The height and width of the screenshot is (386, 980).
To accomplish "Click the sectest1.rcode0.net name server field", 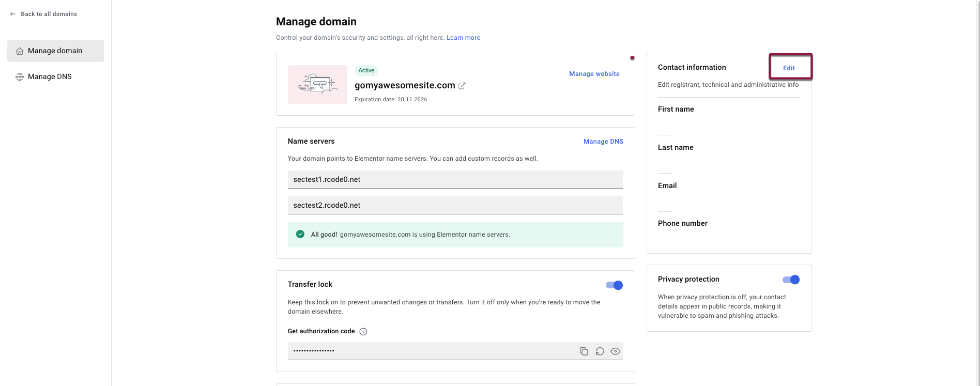I will tap(455, 179).
